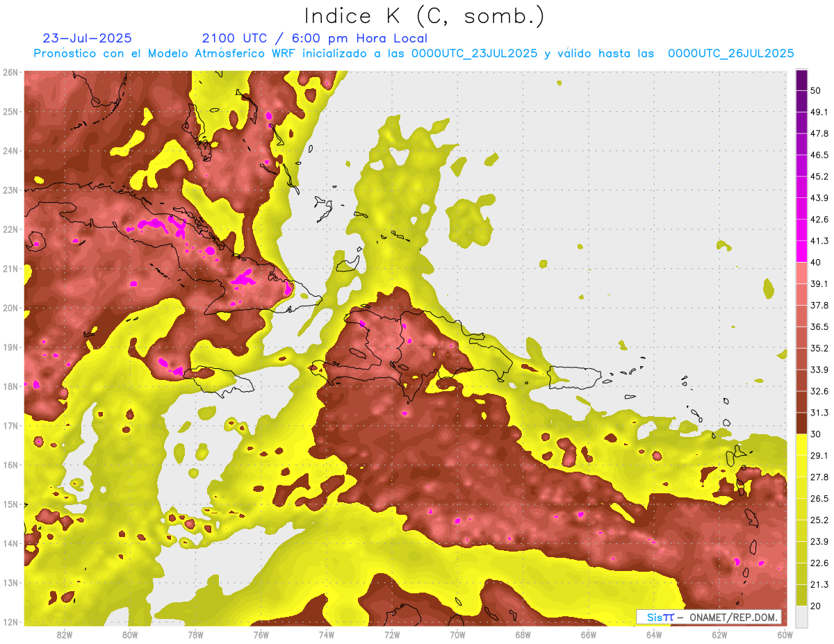Click the '21.3' colorbar value
Image resolution: width=834 pixels, height=644 pixels.
[819, 584]
